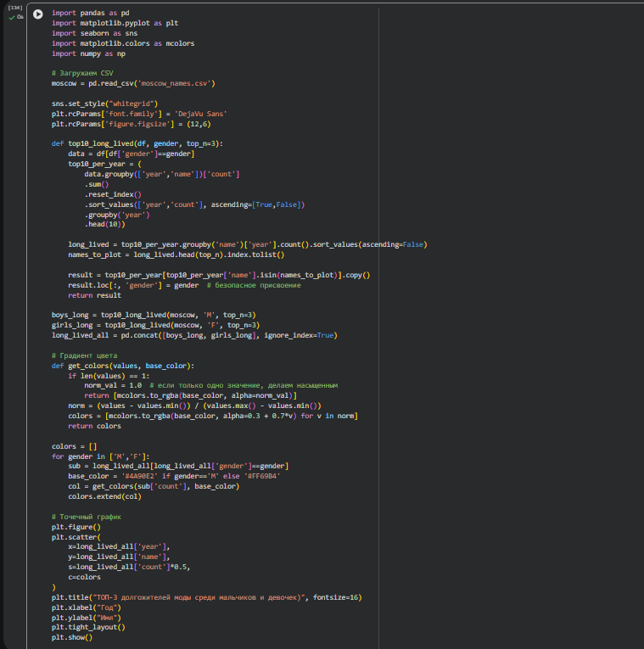
Task: Click the 'return result' statement
Action: [x=92, y=294]
